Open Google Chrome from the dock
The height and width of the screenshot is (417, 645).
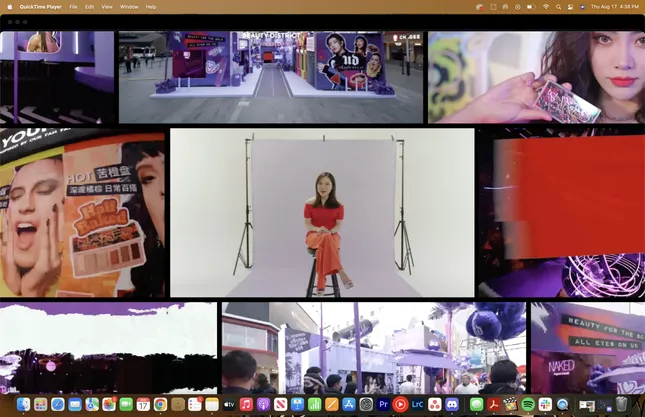[x=160, y=404]
